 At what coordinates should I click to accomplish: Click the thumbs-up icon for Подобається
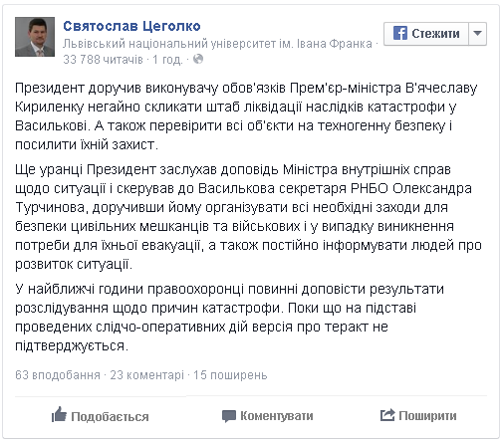60,415
